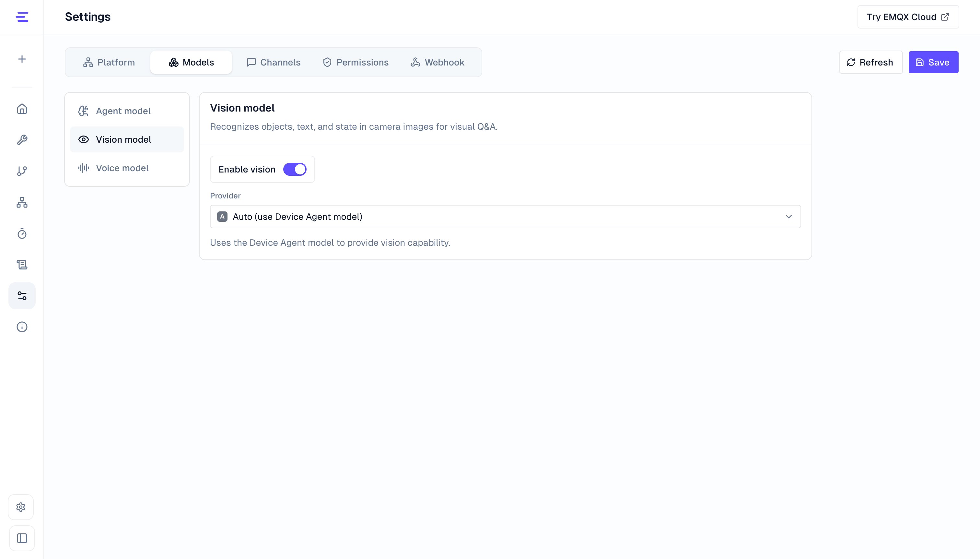Screen dimensions: 980x559
Task: Open the home icon in sidebar
Action: (x=22, y=109)
